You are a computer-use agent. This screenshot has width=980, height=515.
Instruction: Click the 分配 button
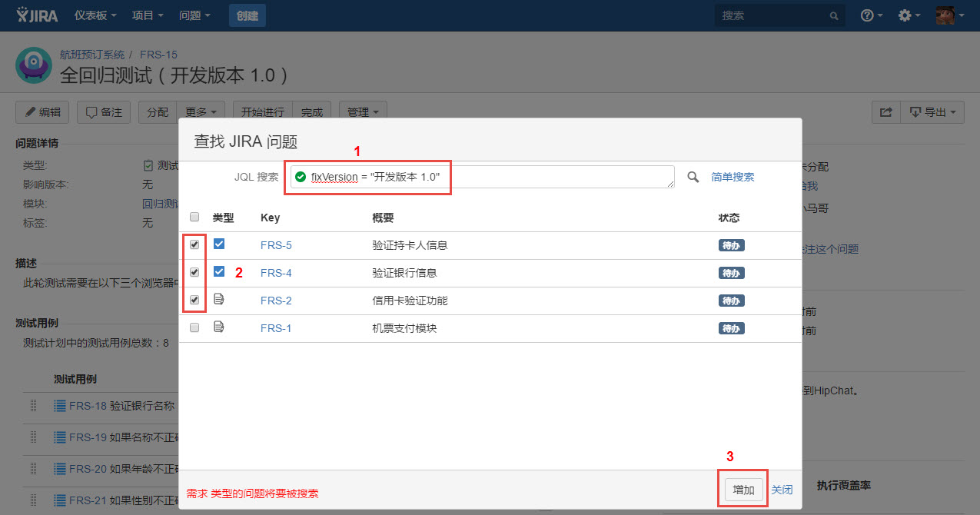click(x=158, y=112)
